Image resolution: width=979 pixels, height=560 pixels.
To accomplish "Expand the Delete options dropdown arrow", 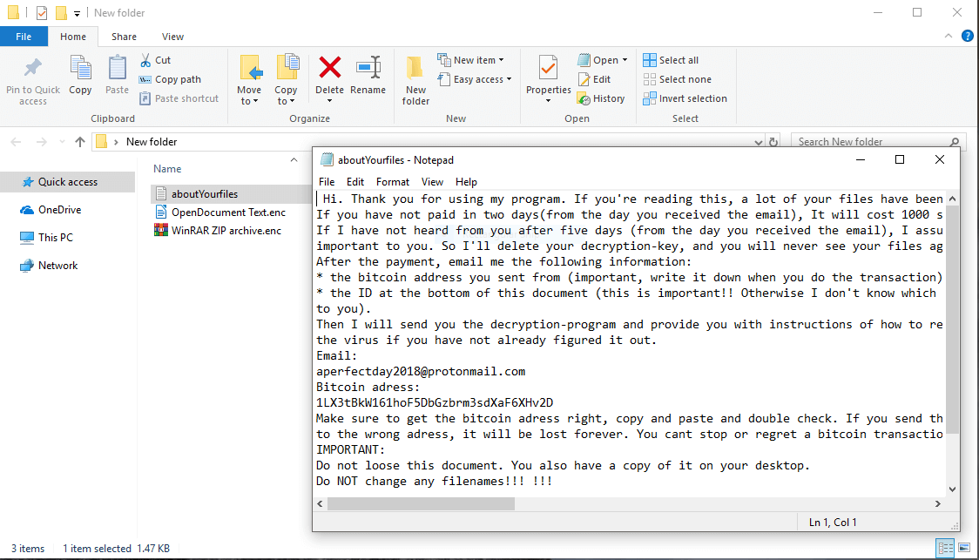I will point(329,101).
